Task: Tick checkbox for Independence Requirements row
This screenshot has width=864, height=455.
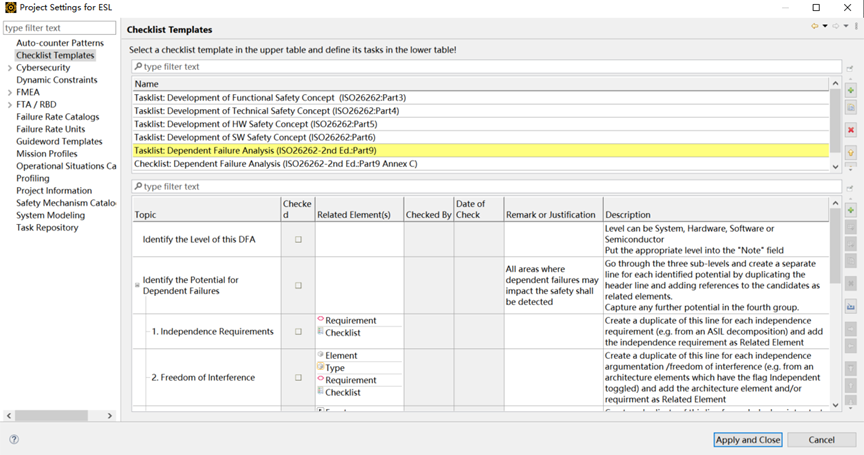Action: coord(298,332)
